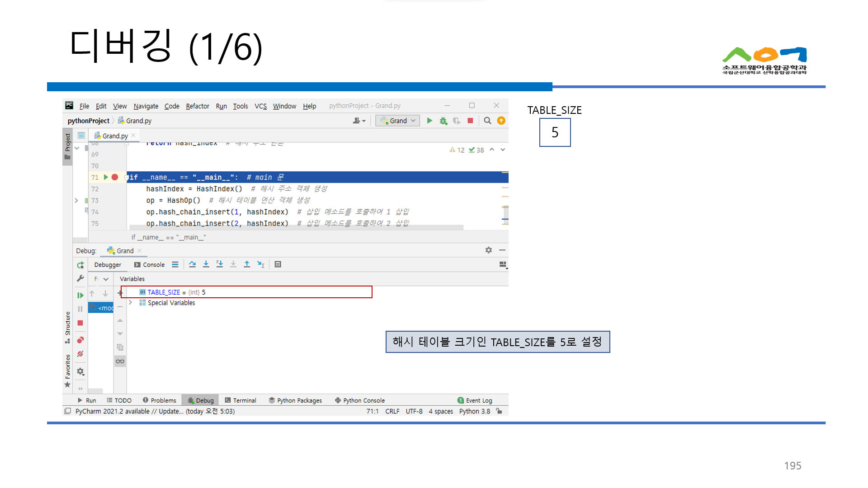Image resolution: width=868 pixels, height=488 pixels.
Task: Open the Navigate menu
Action: 146,106
